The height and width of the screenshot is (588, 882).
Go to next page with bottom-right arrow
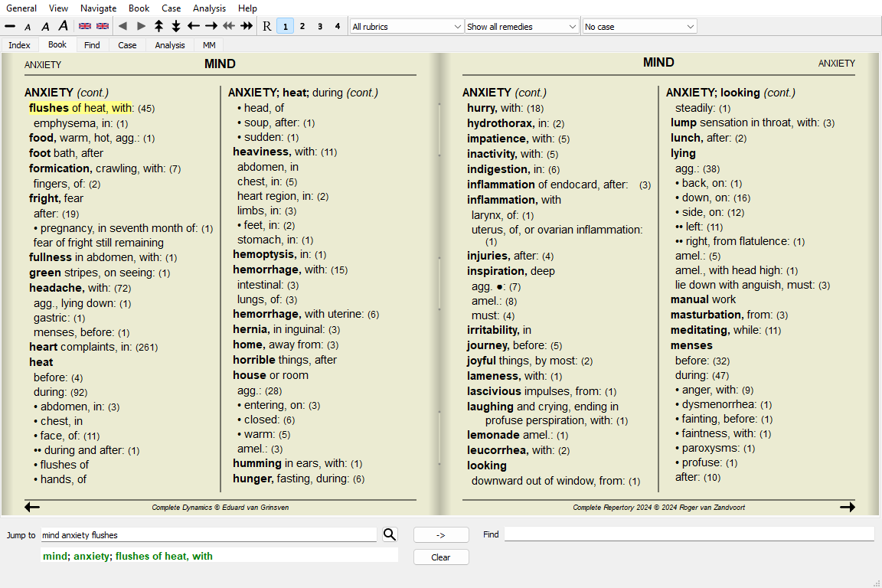[x=847, y=507]
